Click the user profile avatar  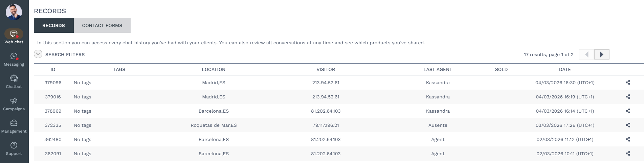(14, 12)
